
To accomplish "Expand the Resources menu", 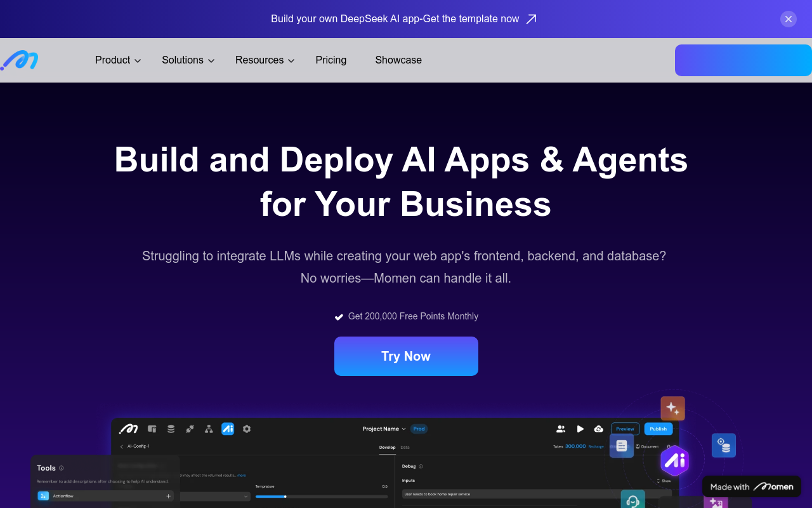I will point(265,60).
